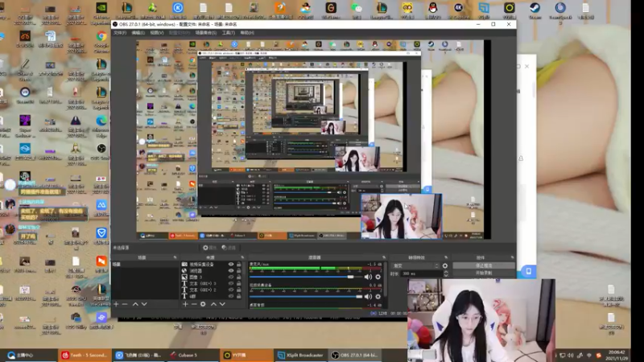Move source down with chevron

[222, 304]
